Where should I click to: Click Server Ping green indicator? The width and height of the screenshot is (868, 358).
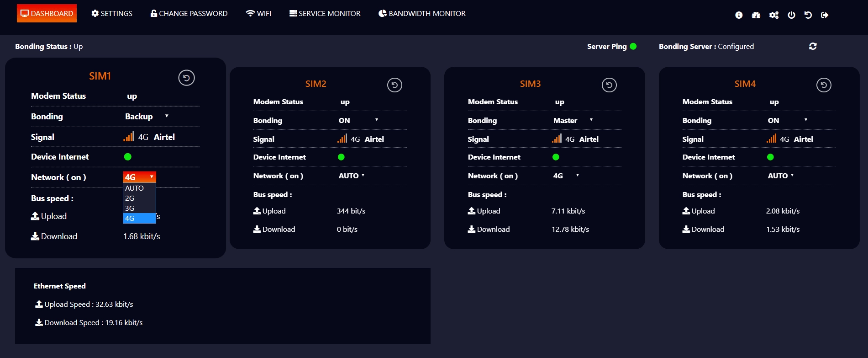click(633, 46)
